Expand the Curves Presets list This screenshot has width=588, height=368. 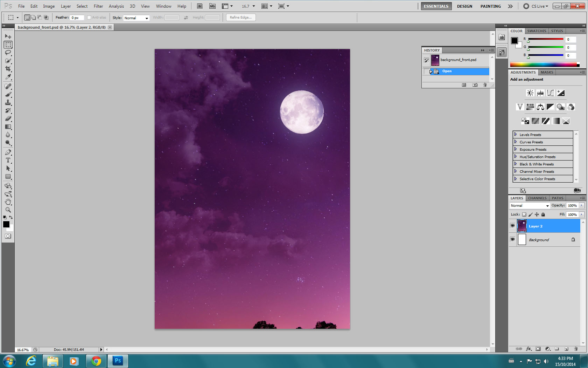click(x=516, y=142)
